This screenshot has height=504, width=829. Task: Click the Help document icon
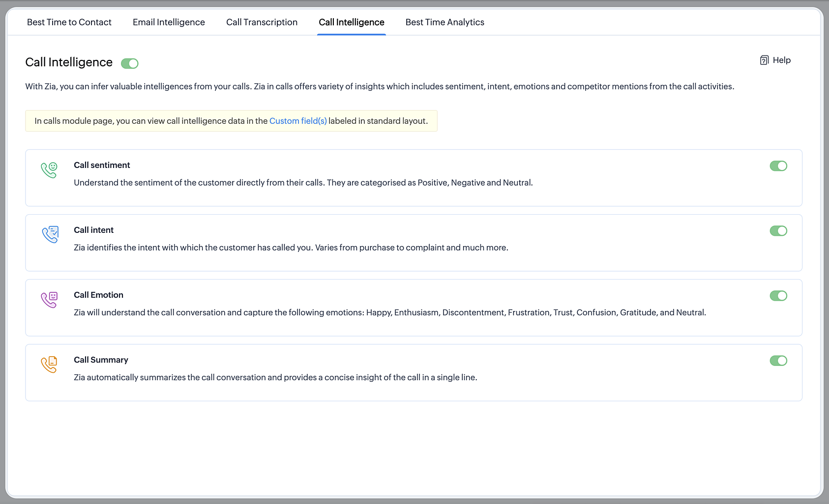point(764,60)
